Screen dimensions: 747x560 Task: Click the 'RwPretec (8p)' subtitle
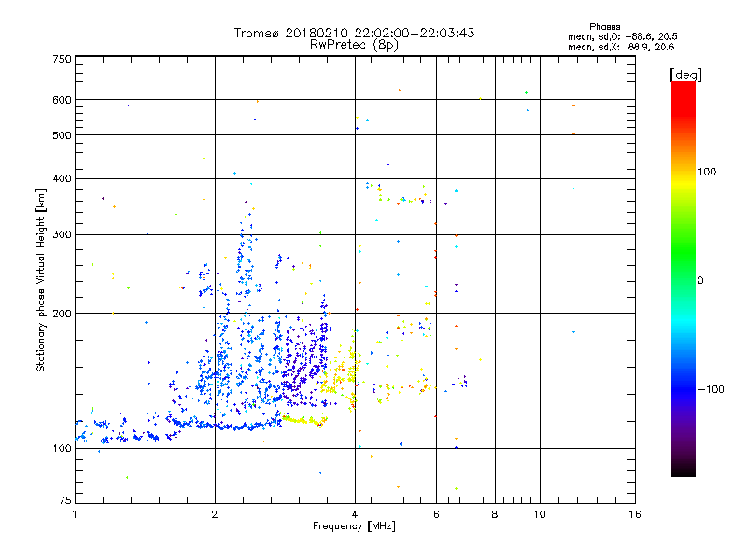click(x=354, y=45)
